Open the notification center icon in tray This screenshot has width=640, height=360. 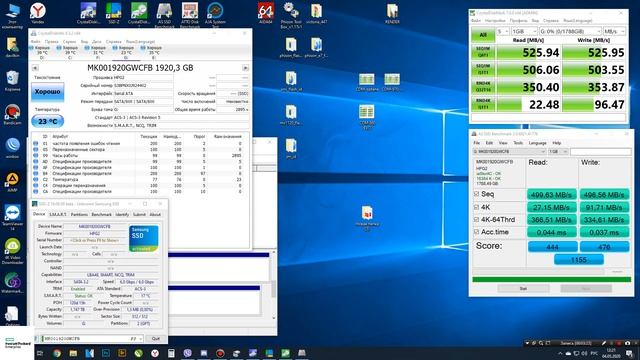(629, 353)
